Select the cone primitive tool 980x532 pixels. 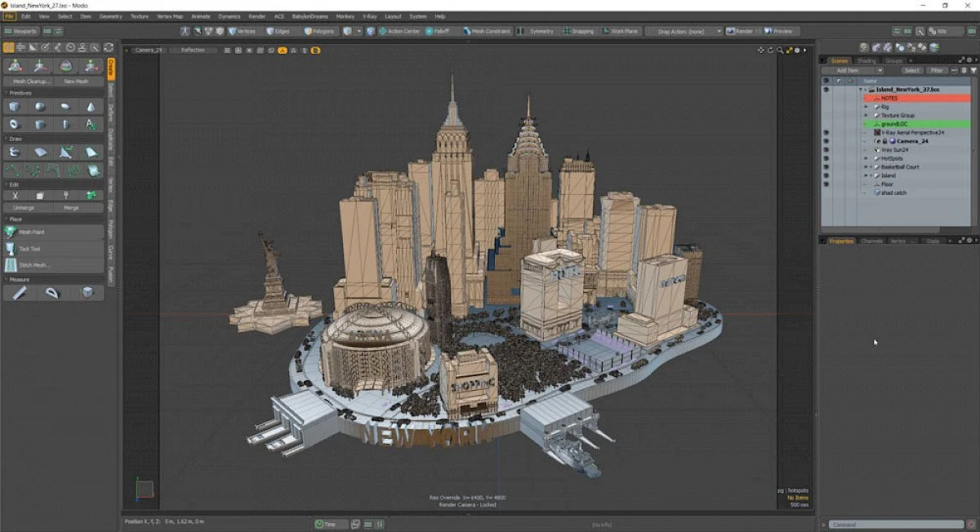[x=91, y=107]
